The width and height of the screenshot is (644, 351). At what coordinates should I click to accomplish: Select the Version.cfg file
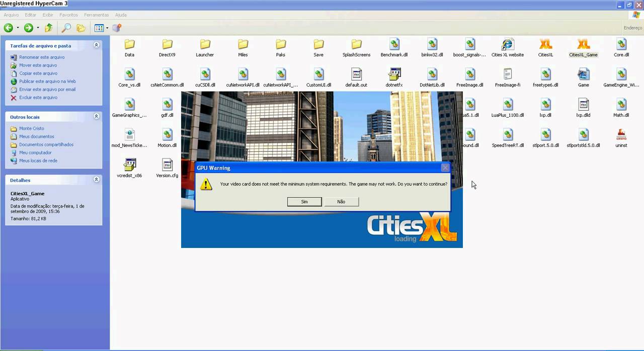pos(167,169)
